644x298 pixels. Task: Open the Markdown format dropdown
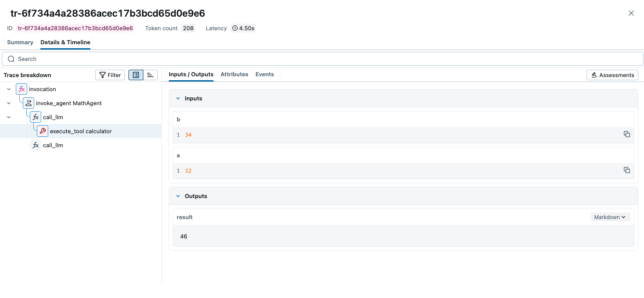click(x=610, y=217)
